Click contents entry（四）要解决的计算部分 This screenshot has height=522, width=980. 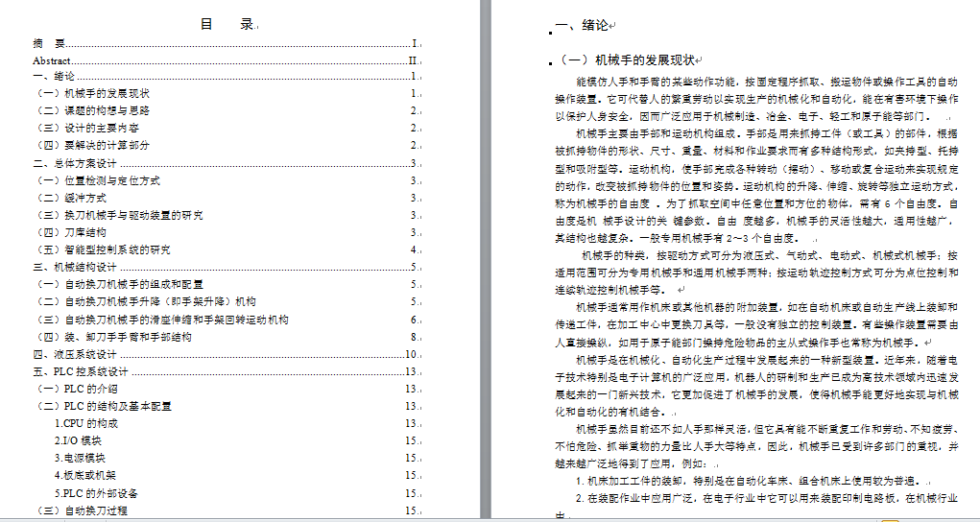227,145
